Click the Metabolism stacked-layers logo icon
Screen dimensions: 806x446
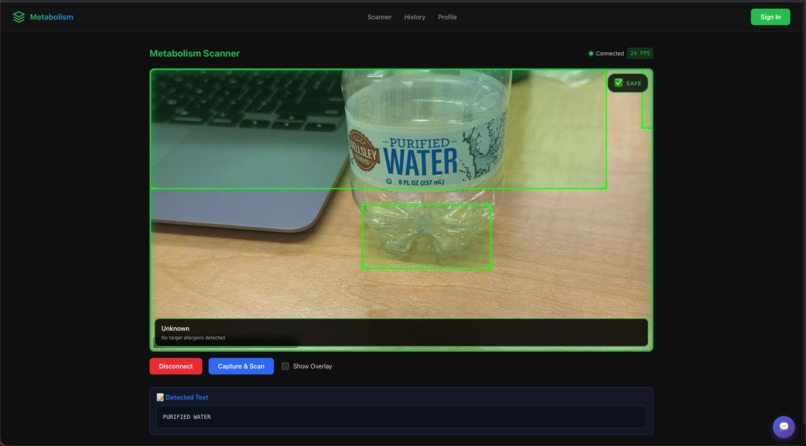(19, 17)
